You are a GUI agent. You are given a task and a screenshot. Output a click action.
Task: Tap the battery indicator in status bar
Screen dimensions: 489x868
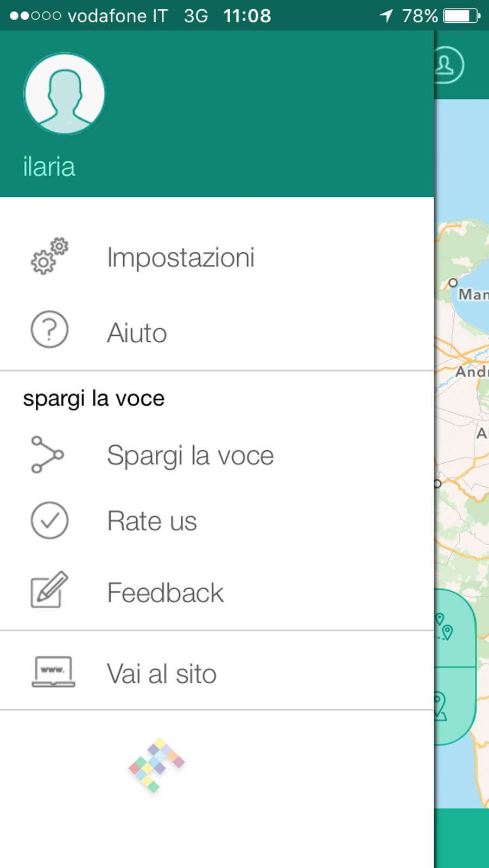(461, 16)
